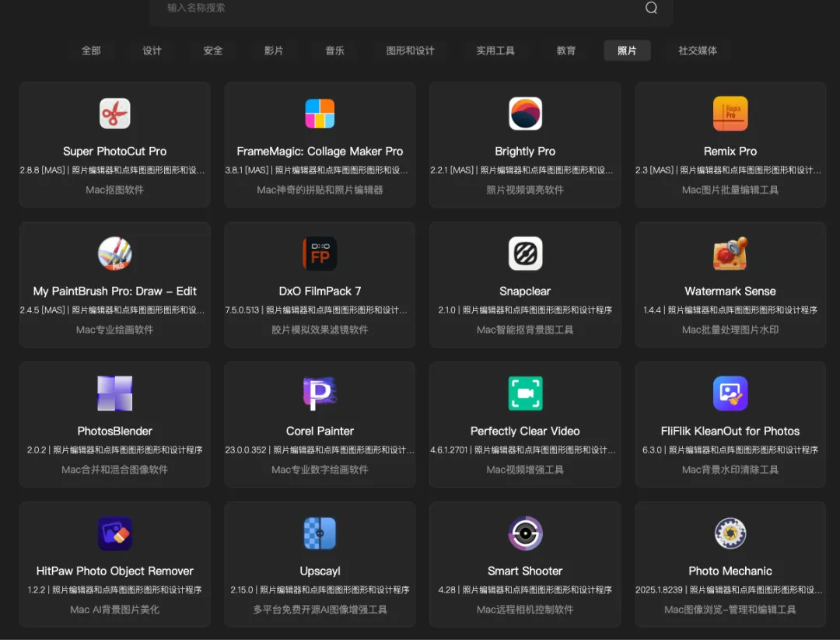Open the PhotosBlender title link

click(x=114, y=431)
